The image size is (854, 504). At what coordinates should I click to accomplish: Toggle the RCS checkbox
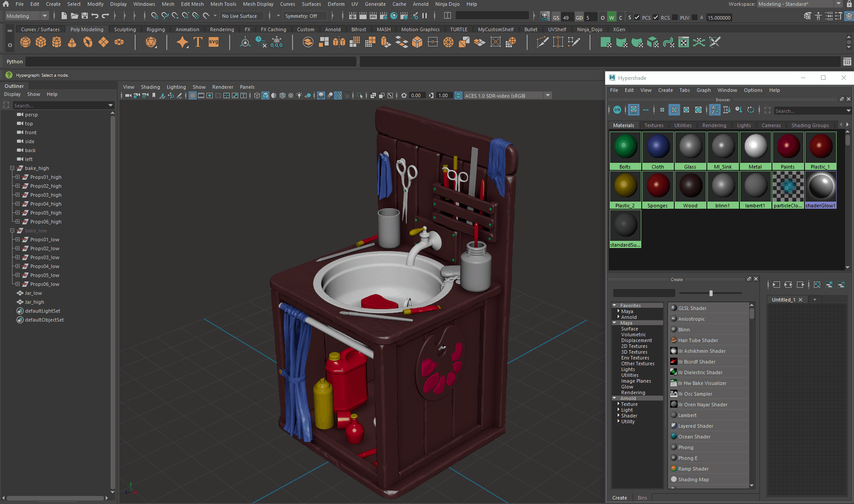(x=656, y=17)
